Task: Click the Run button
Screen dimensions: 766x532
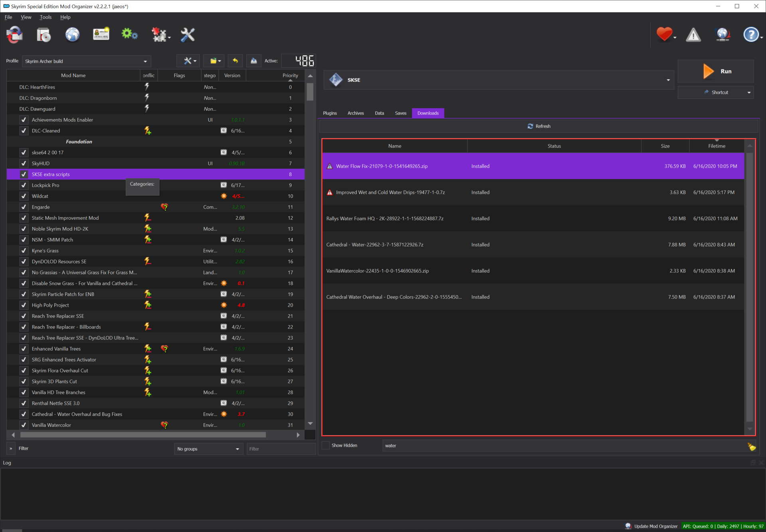Action: 716,71
